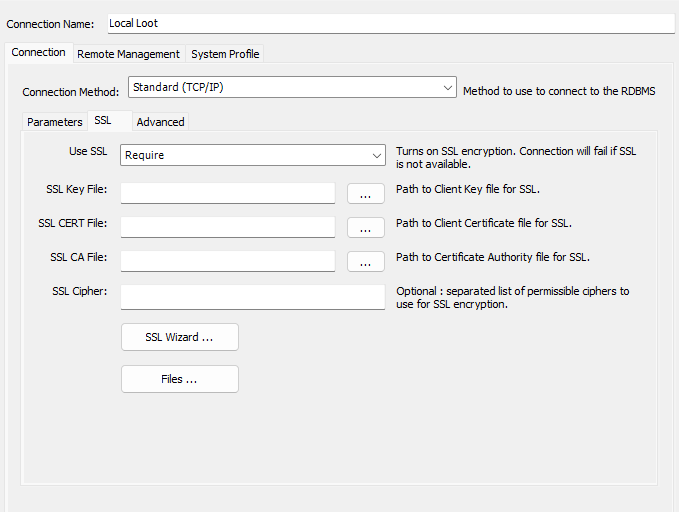Launch the SSL Wizard
Screen dimensions: 679x512
coord(180,337)
